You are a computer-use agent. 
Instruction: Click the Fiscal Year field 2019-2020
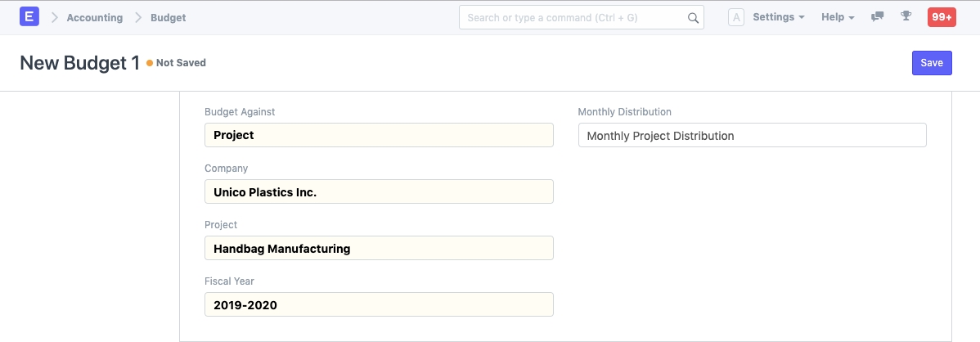(x=379, y=304)
